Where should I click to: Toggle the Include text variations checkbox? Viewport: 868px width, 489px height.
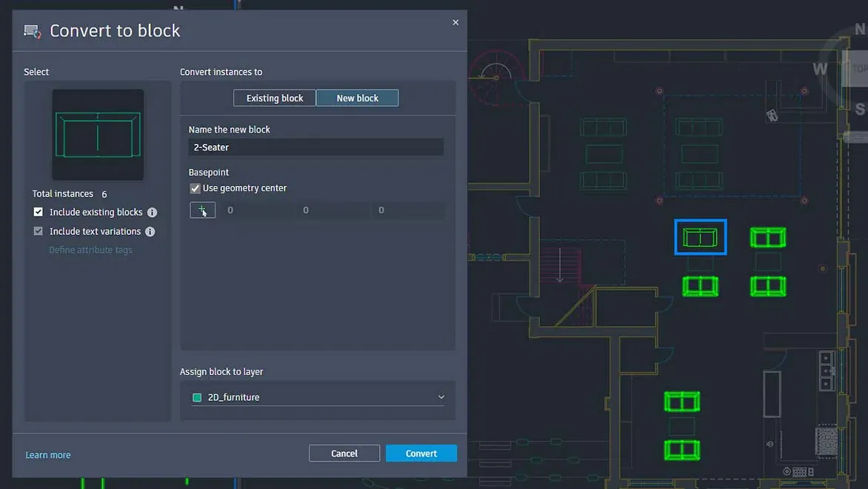pyautogui.click(x=39, y=232)
